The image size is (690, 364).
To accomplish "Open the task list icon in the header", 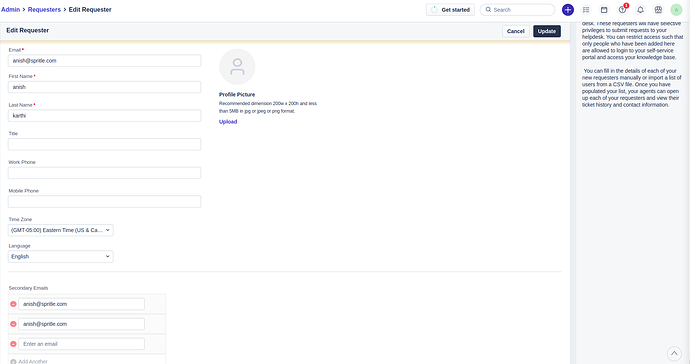I will click(586, 10).
